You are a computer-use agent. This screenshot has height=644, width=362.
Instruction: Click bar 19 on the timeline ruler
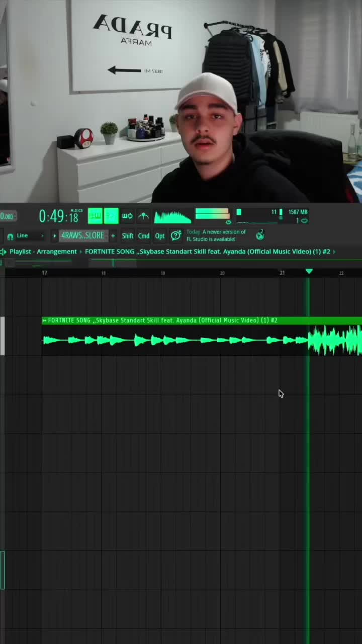[163, 273]
